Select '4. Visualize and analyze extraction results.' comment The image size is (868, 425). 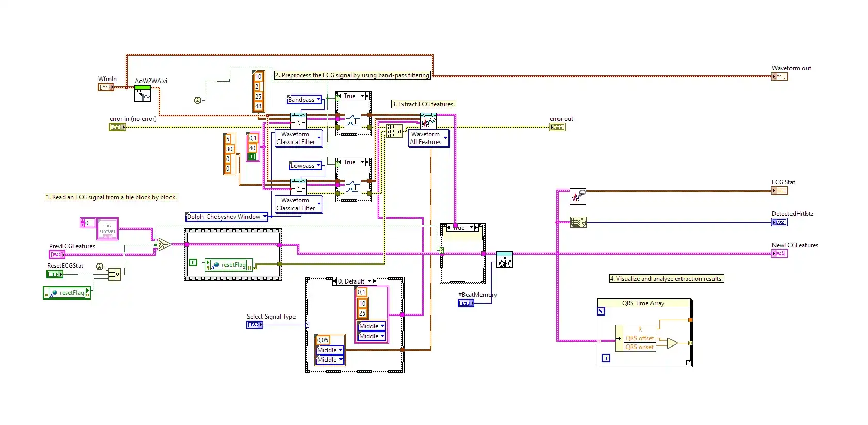[x=667, y=279]
